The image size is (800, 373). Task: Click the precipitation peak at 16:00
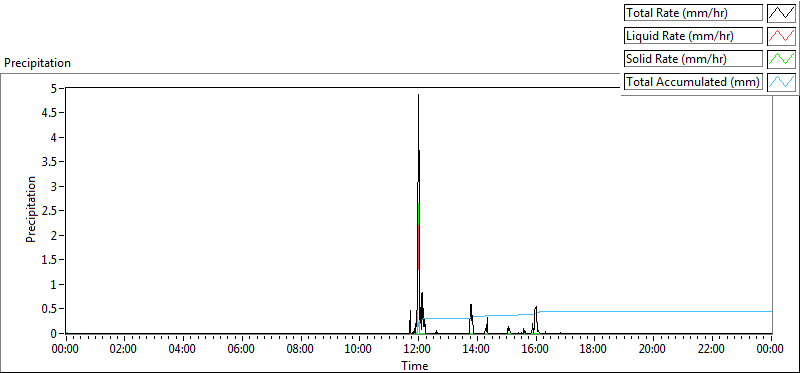536,307
